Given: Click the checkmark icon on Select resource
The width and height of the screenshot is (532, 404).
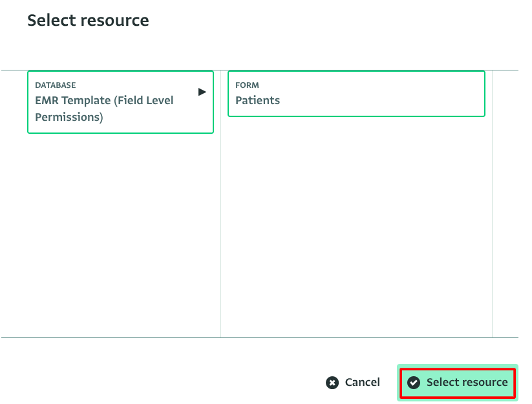Looking at the screenshot, I should [414, 383].
